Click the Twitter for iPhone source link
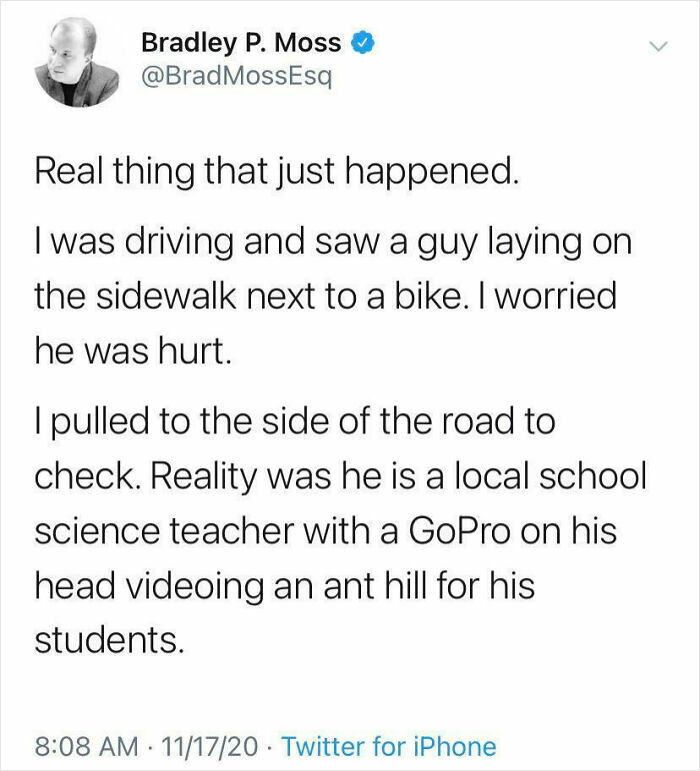The height and width of the screenshot is (771, 700). click(389, 746)
